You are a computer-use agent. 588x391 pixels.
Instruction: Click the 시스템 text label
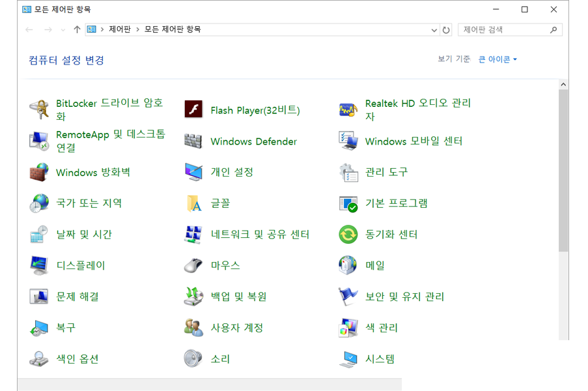(380, 359)
